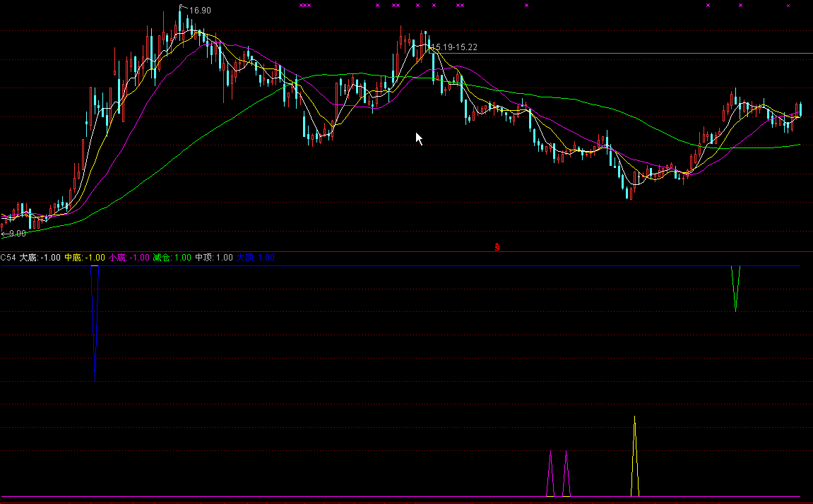Click the yellow 中底 upward spike
Image resolution: width=813 pixels, height=504 pixels.
pyautogui.click(x=634, y=456)
